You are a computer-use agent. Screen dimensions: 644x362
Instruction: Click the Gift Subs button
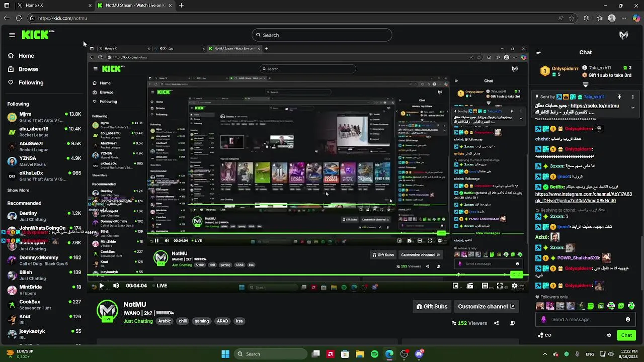(x=432, y=306)
